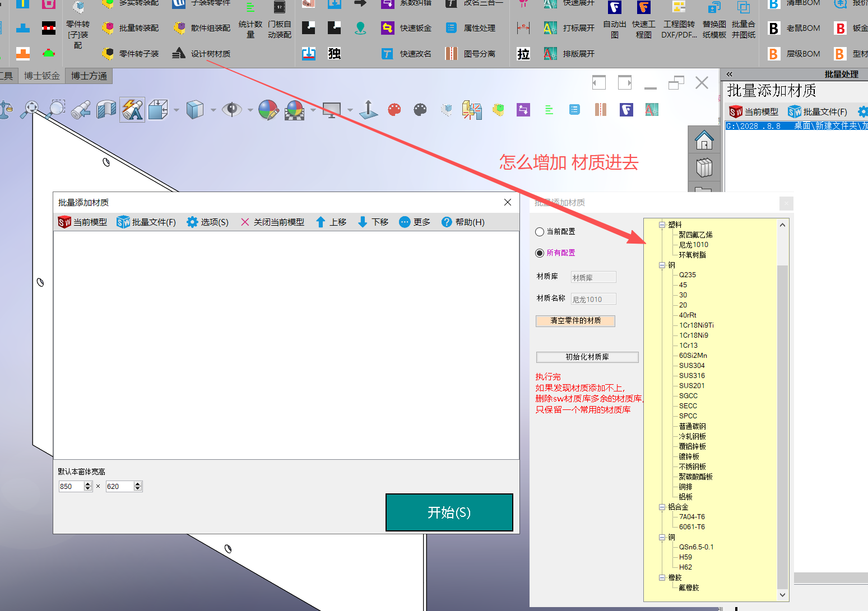Select SUS304 in the material tree
Screen dimensions: 868x611
[691, 365]
